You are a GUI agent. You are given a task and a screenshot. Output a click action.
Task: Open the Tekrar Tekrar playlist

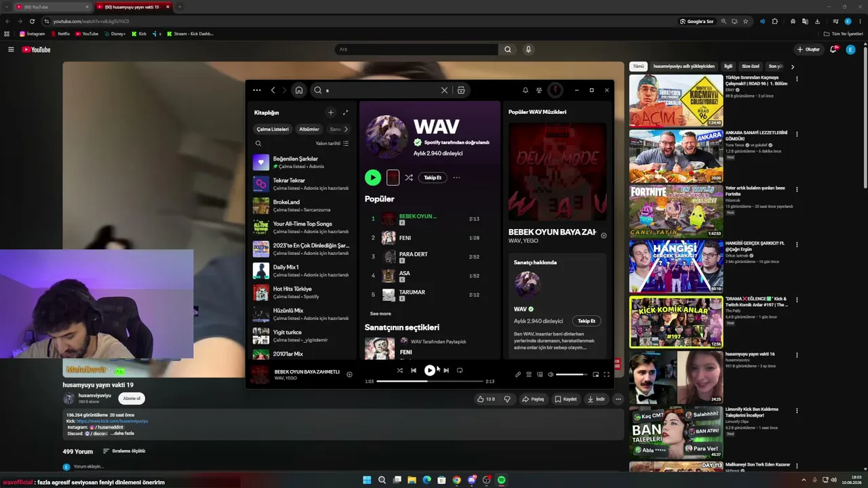[x=301, y=184]
